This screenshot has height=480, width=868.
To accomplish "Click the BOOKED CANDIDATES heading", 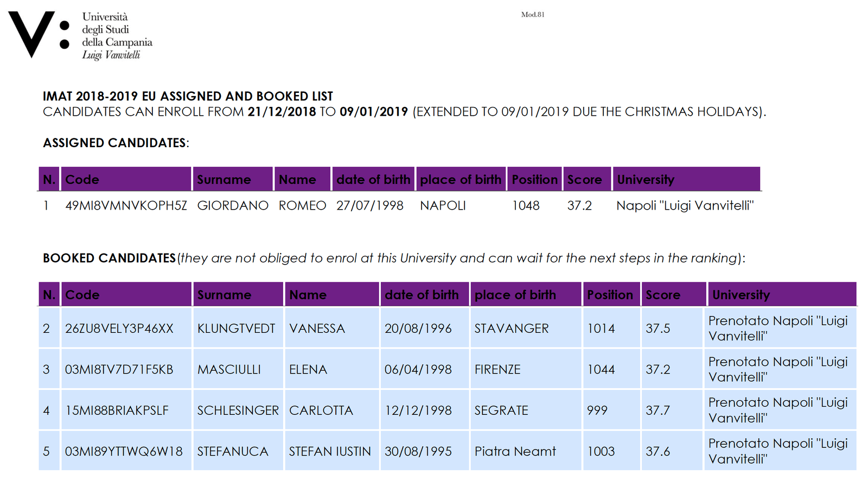I will click(109, 258).
